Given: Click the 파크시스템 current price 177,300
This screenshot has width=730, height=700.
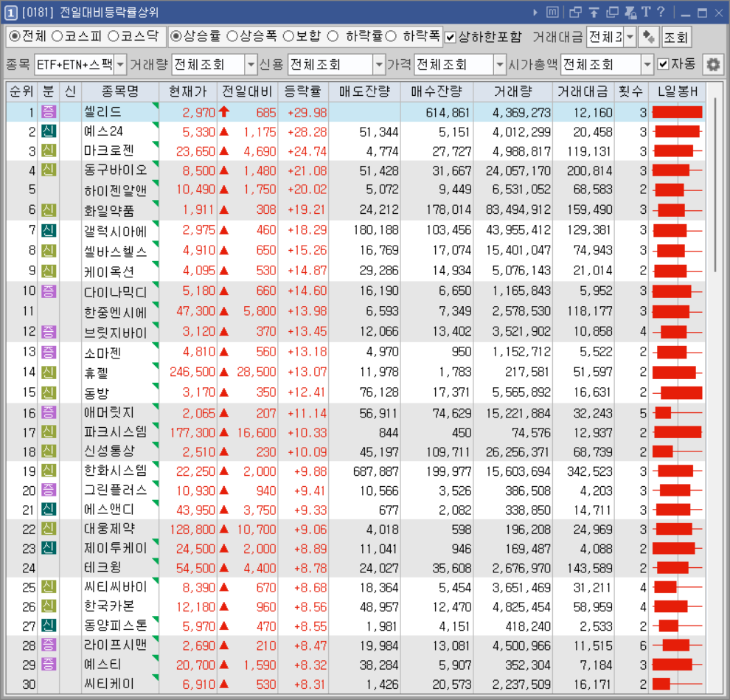Looking at the screenshot, I should (192, 433).
